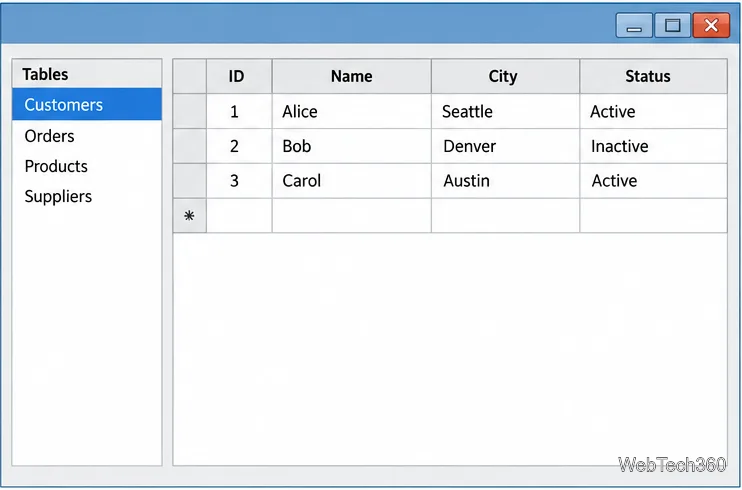Select the ID cell with value 2
Screen dimensions: 742x490
[x=239, y=146]
